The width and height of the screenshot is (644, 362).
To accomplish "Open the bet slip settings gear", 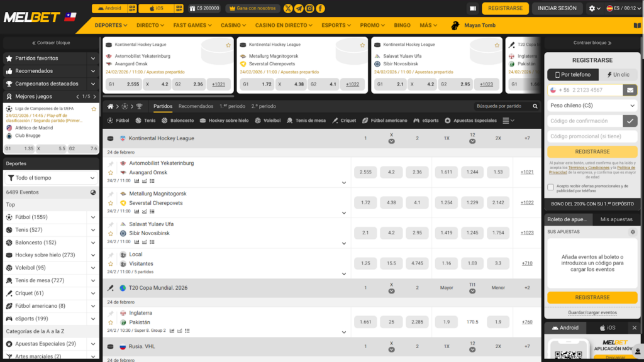I will pos(633,232).
